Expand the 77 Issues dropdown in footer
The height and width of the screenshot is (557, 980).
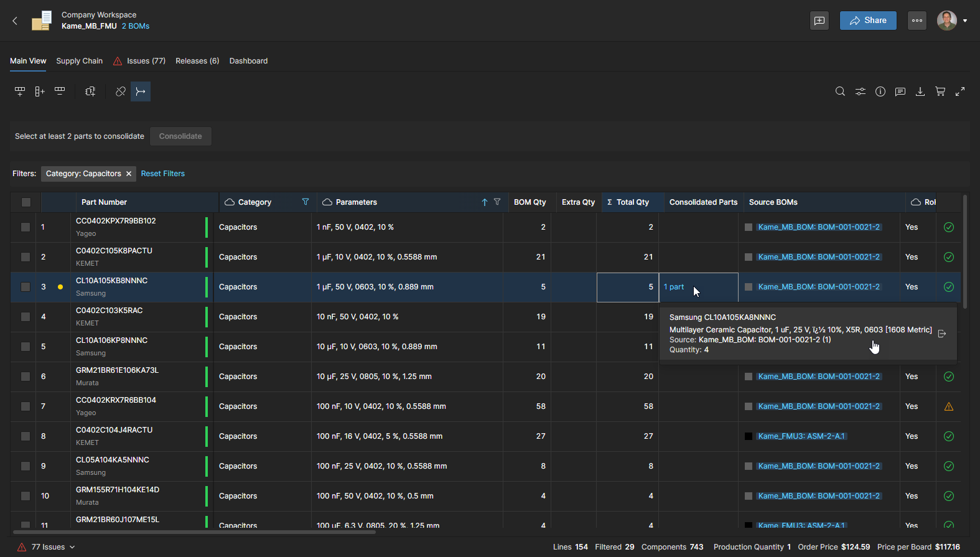[72, 547]
